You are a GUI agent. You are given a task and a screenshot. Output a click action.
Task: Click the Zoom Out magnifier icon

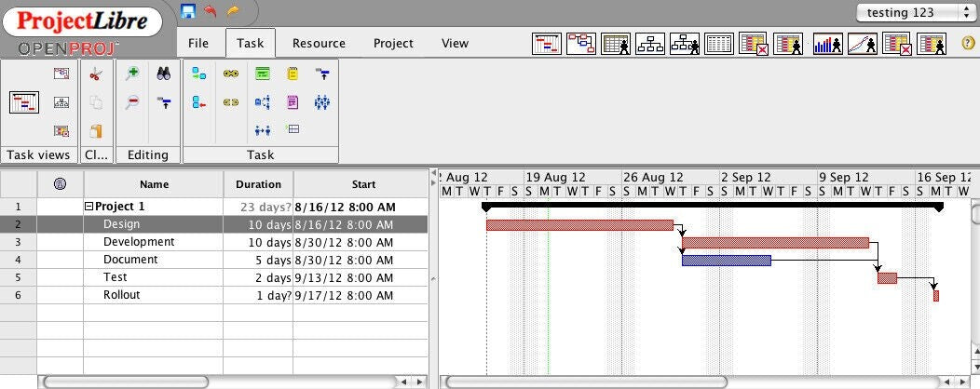click(x=132, y=102)
